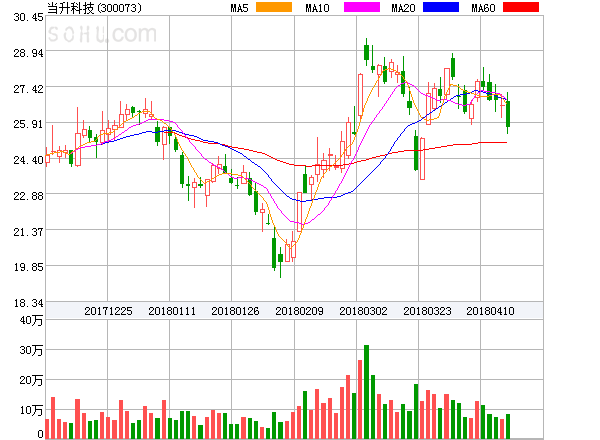Click the 20万 volume axis label
600x440 pixels.
point(31,380)
